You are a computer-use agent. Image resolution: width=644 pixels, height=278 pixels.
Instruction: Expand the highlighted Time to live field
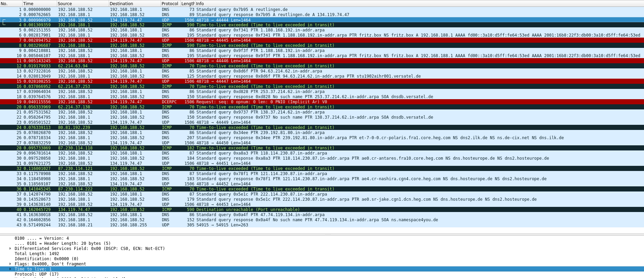[10, 269]
